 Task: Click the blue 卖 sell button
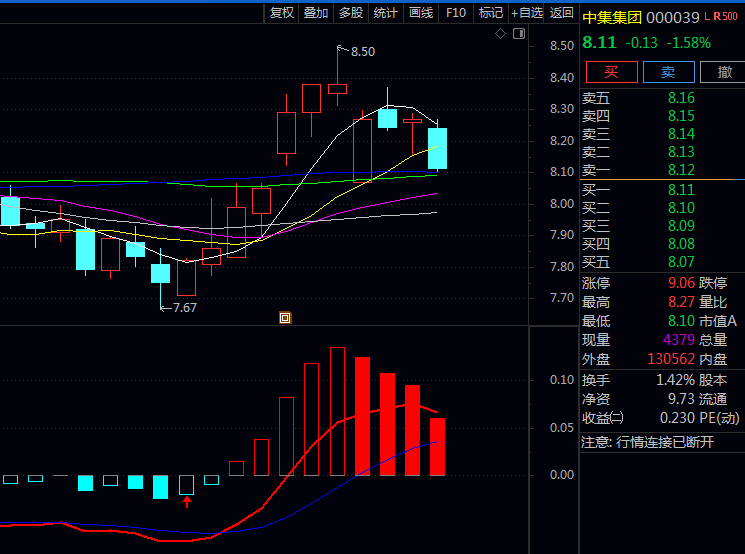pos(668,72)
